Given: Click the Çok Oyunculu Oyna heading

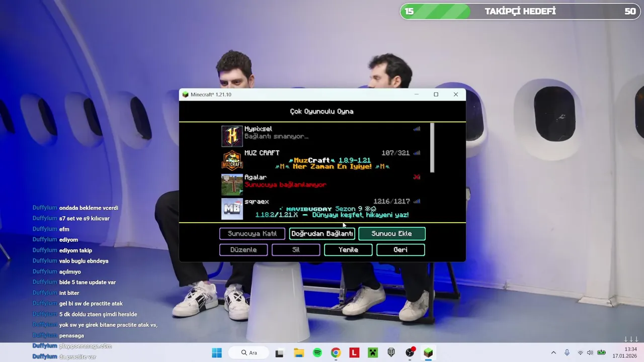Looking at the screenshot, I should click(322, 112).
